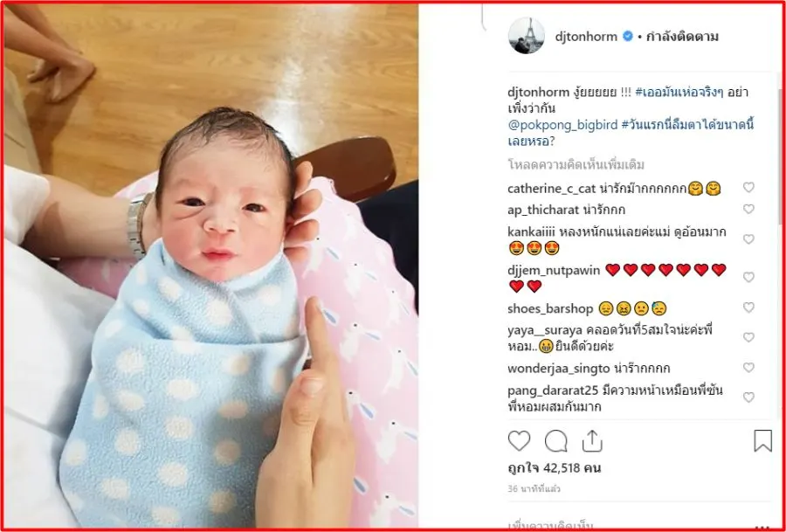The image size is (786, 532).
Task: Like wonderjaa_singto's comment heart icon
Action: pyautogui.click(x=748, y=368)
